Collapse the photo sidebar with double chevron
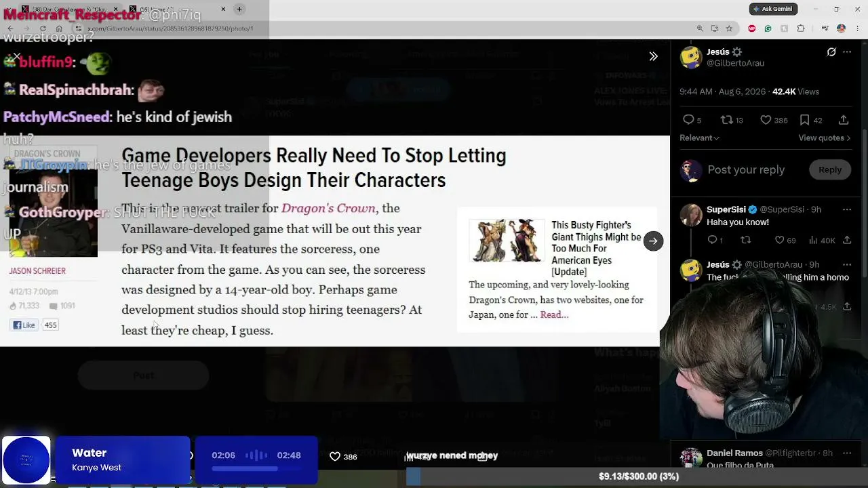This screenshot has height=488, width=868. 653,56
